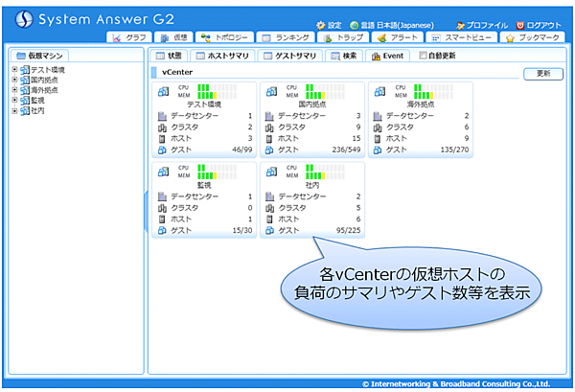
Task: Click the 更新 button
Action: pyautogui.click(x=542, y=73)
